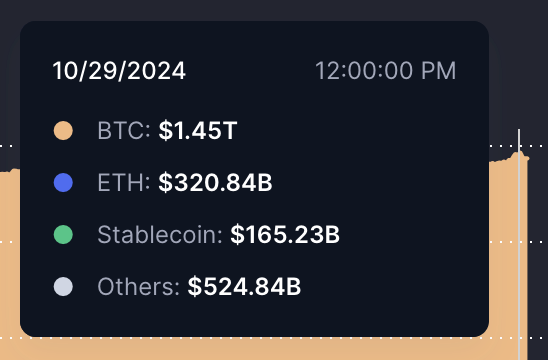
Task: Click the gray Others legend dot
Action: (x=63, y=287)
